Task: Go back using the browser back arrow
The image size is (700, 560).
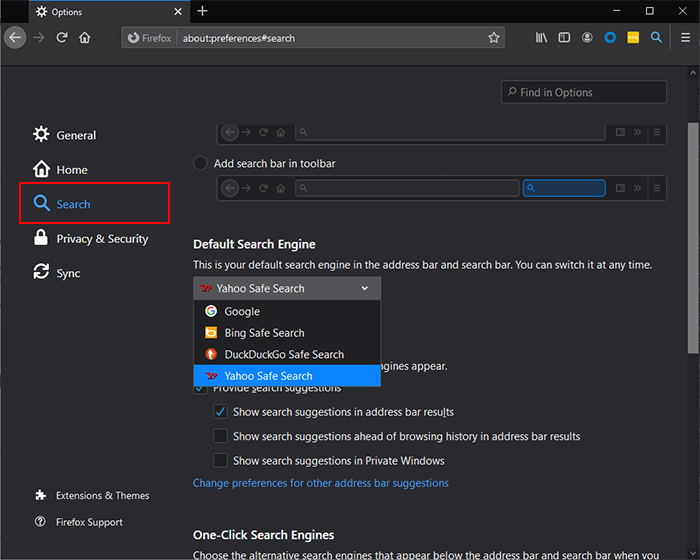Action: point(16,38)
